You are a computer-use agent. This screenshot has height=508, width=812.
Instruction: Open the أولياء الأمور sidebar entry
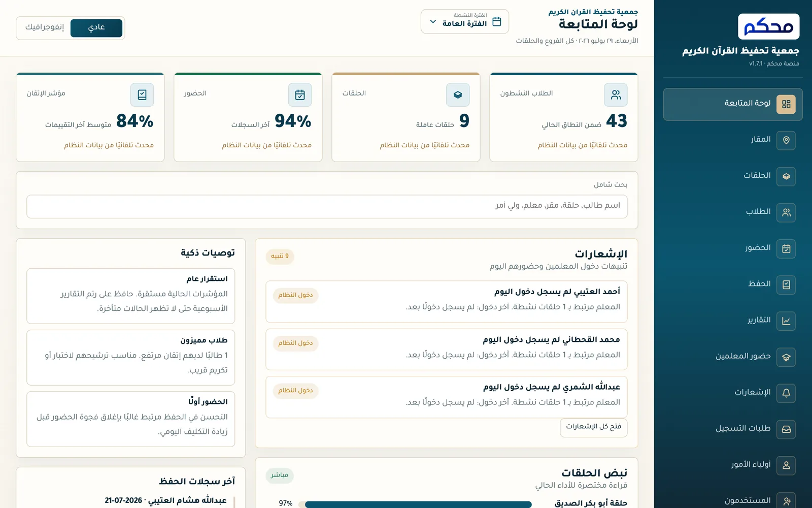coord(733,465)
